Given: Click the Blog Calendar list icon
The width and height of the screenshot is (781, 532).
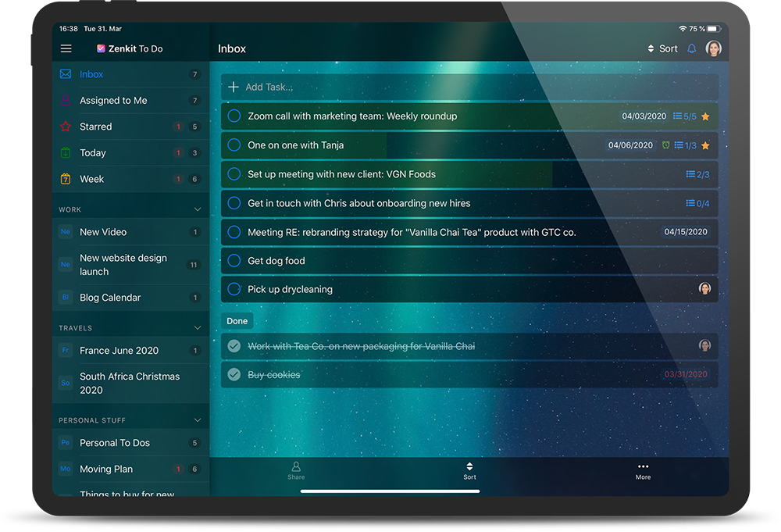Looking at the screenshot, I should point(66,298).
